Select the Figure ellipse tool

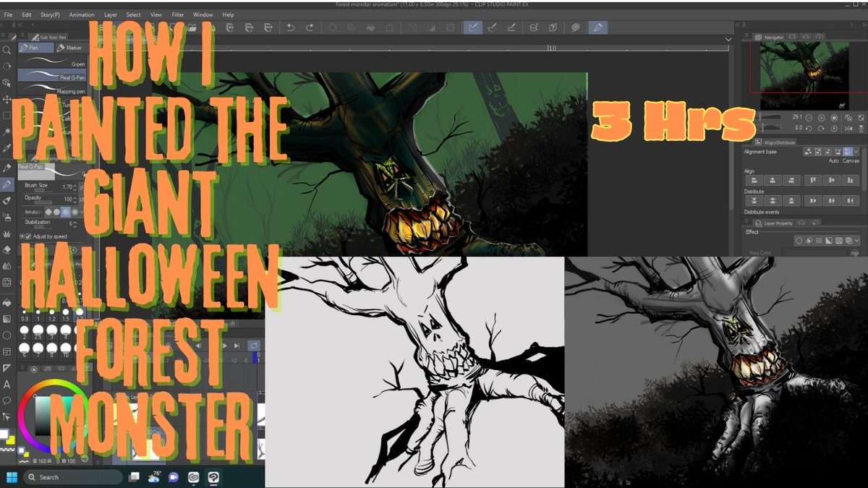click(7, 335)
